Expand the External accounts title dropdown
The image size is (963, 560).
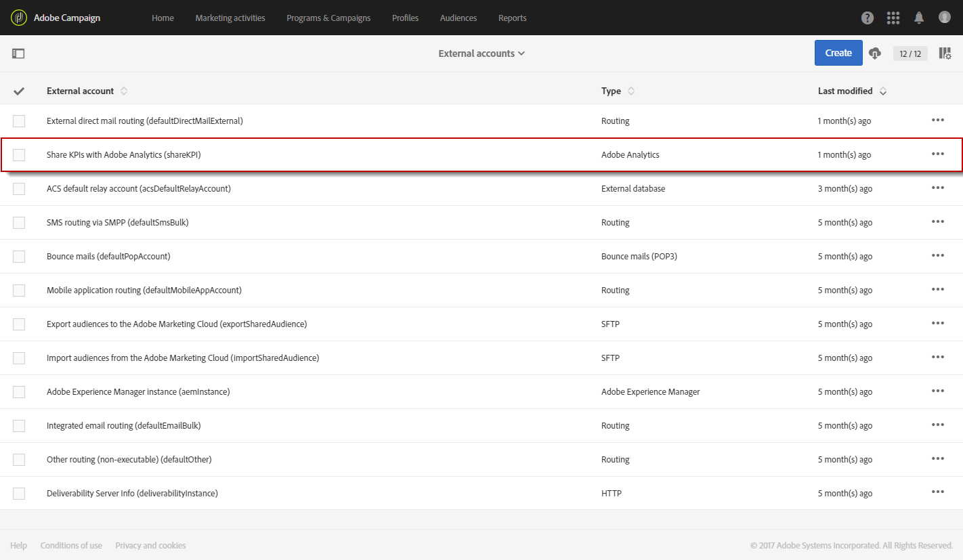481,53
